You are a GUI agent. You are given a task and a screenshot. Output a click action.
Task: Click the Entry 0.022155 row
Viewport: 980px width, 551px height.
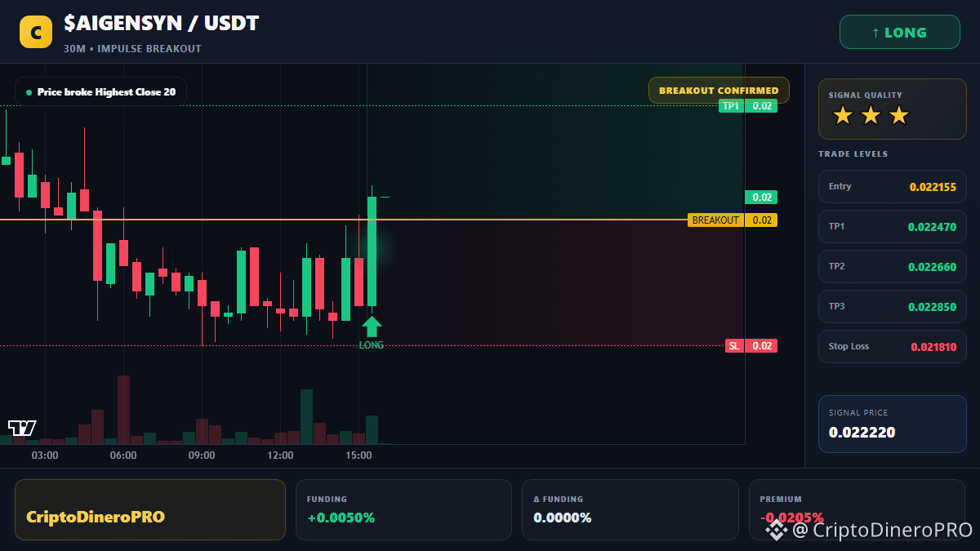892,186
